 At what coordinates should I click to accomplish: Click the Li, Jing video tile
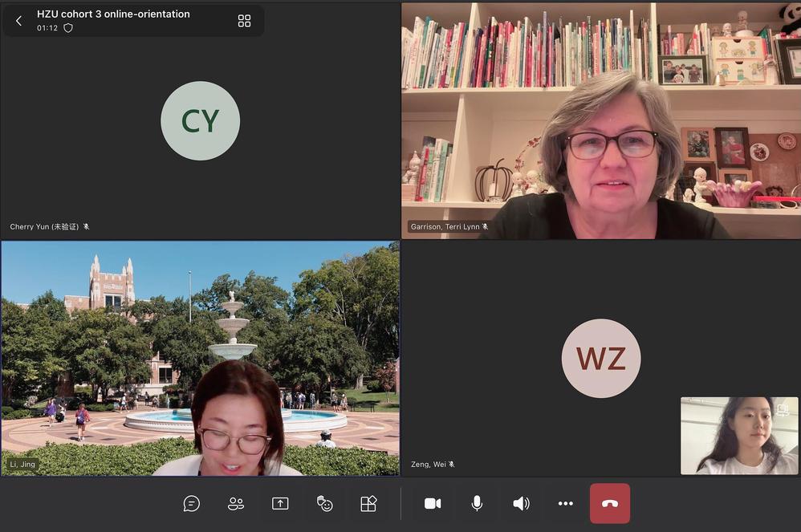click(200, 358)
